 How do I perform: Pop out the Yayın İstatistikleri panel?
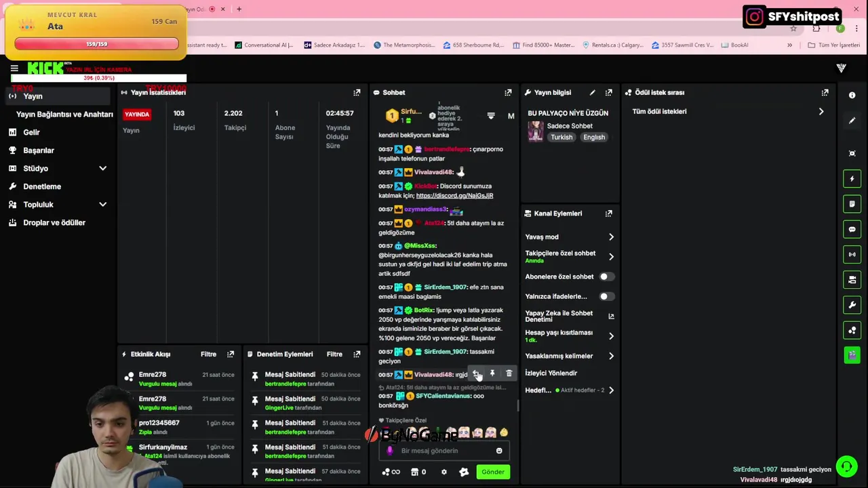coord(357,92)
